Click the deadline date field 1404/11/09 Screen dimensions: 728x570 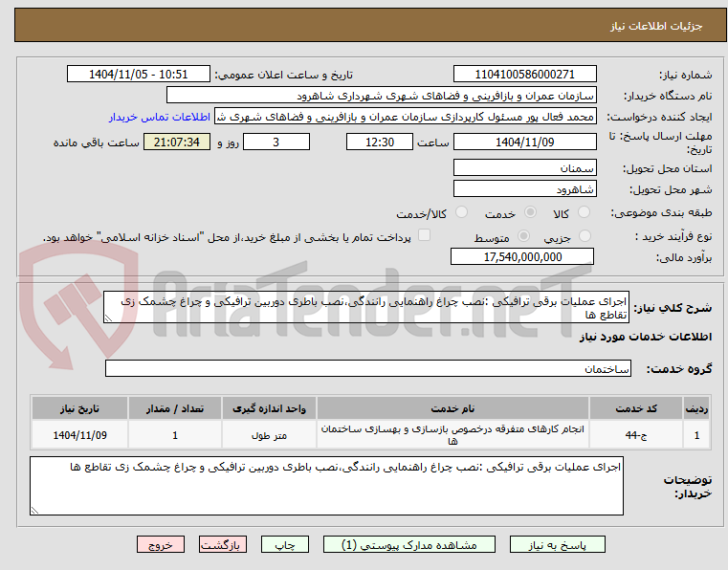pyautogui.click(x=524, y=142)
